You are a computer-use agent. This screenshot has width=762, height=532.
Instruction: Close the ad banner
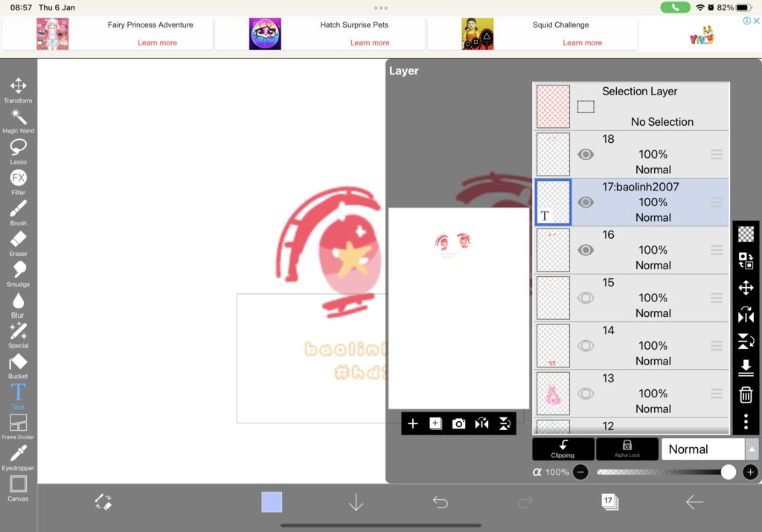tap(757, 21)
